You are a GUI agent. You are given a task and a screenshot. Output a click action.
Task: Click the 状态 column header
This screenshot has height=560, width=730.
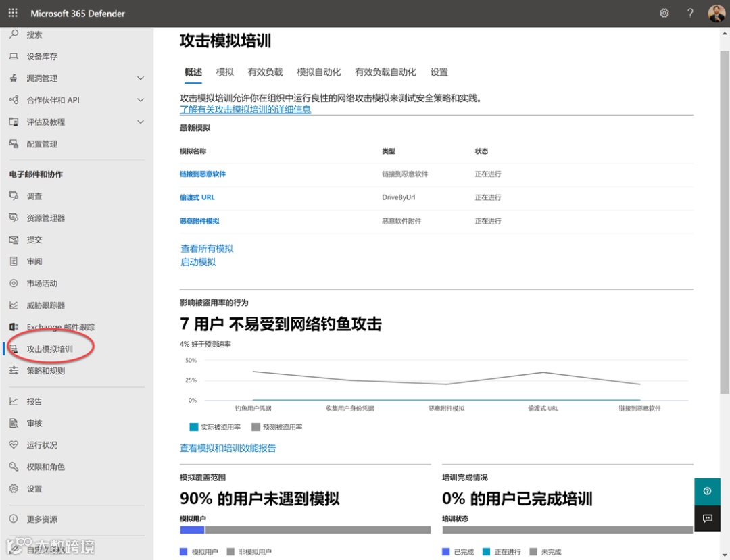481,151
